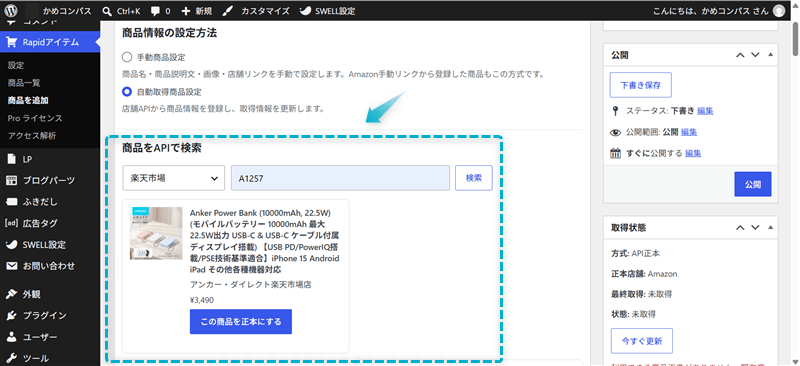Click the ツール wrench icon
This screenshot has width=800, height=366.
(x=12, y=358)
